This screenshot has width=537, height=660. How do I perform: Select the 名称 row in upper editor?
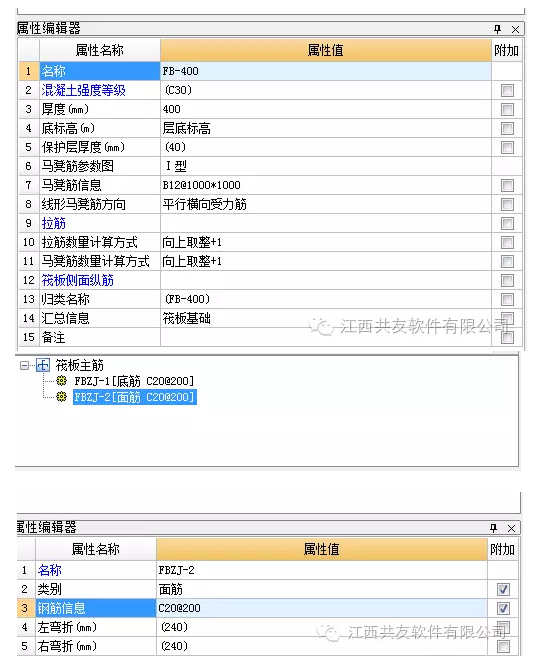pos(100,71)
